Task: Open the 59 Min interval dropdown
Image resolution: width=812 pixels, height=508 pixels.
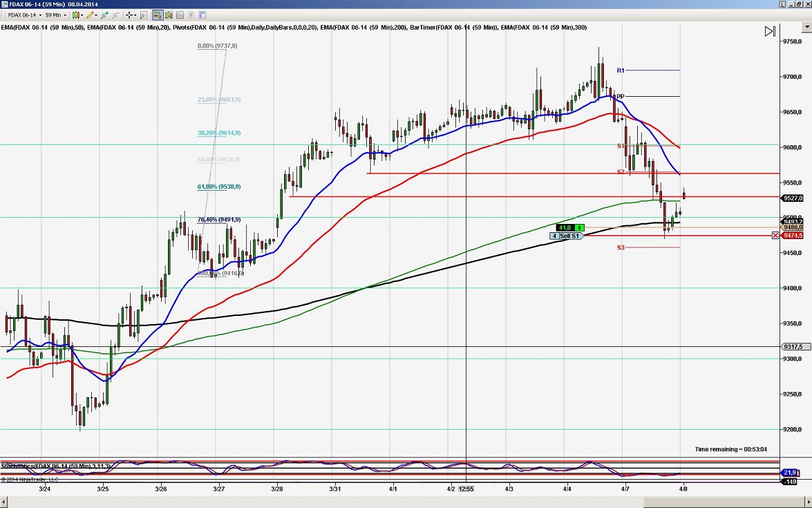Action: click(65, 15)
